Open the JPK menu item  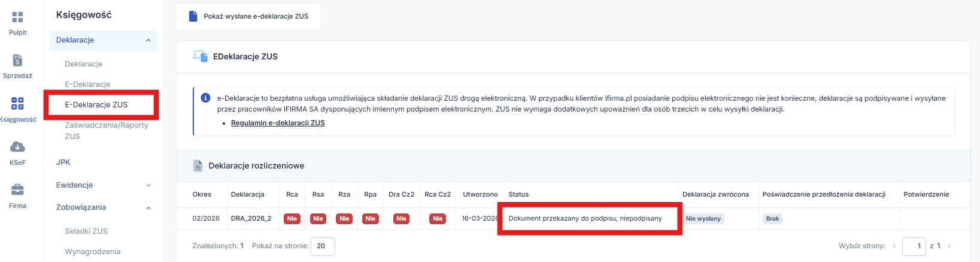63,162
